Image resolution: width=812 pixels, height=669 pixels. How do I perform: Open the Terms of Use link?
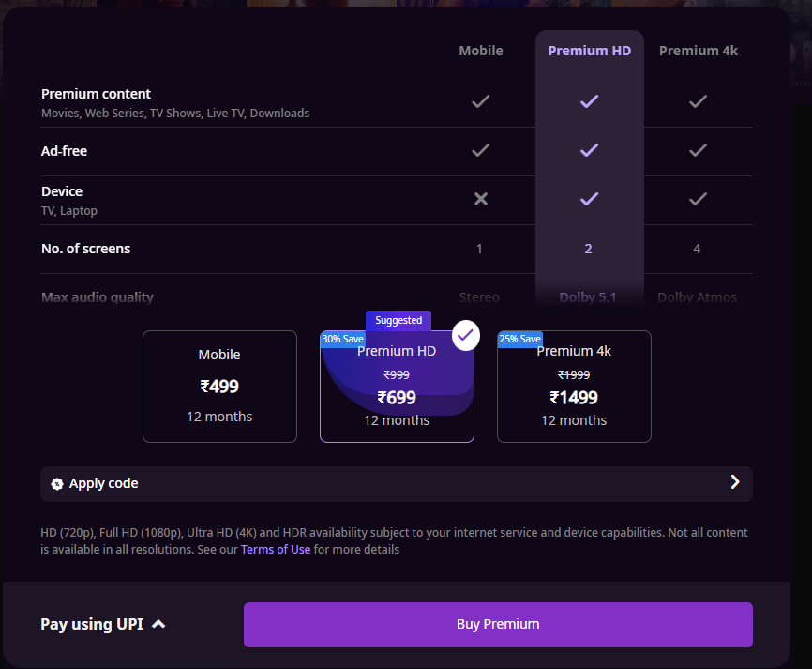coord(276,550)
